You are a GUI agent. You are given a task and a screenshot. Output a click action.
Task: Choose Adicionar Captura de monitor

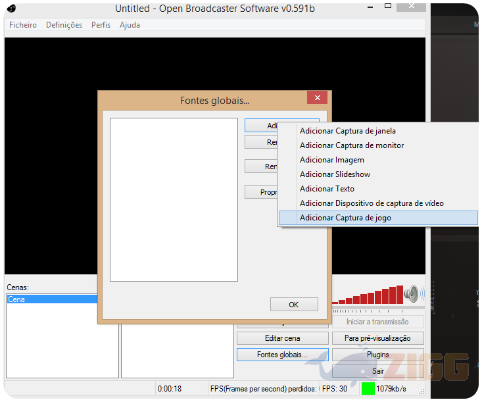pos(378,145)
